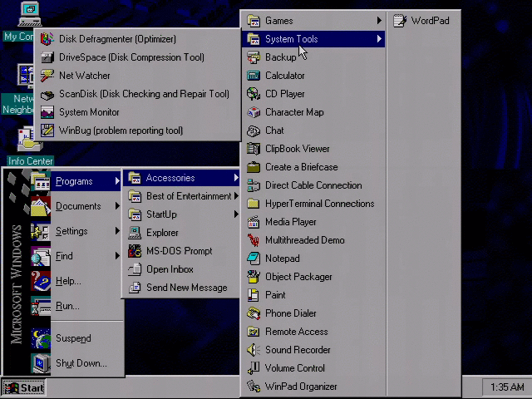Click the Find label in Start menu

64,256
